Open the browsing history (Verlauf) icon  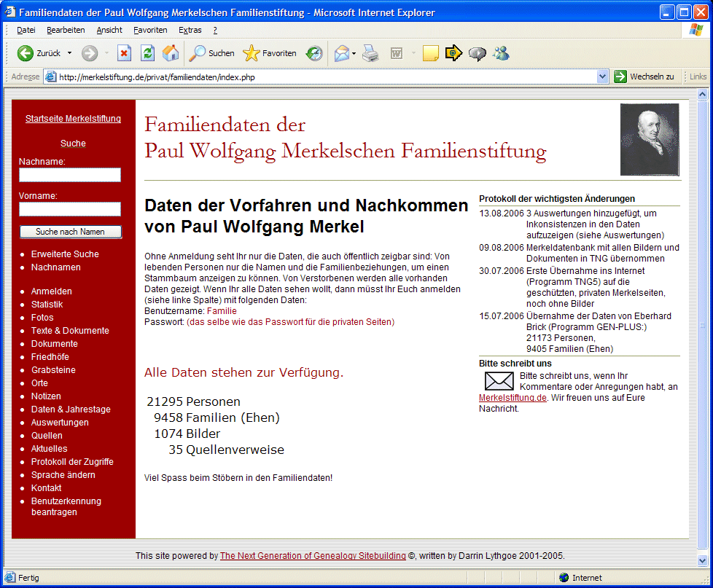coord(314,53)
